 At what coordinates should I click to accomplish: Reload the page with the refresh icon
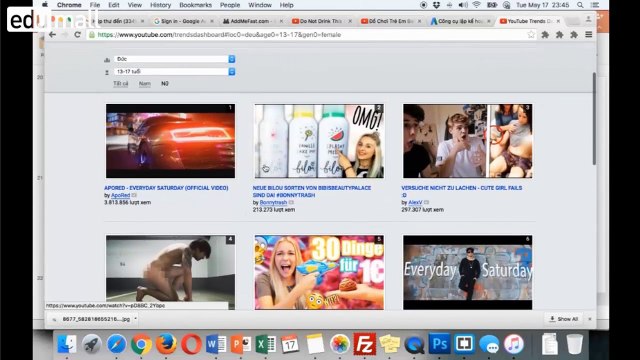78,35
